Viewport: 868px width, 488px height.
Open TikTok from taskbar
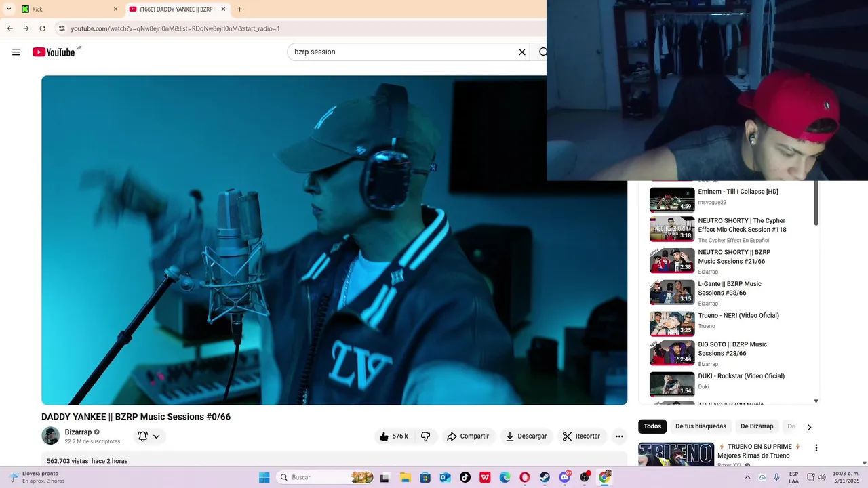coord(465,477)
